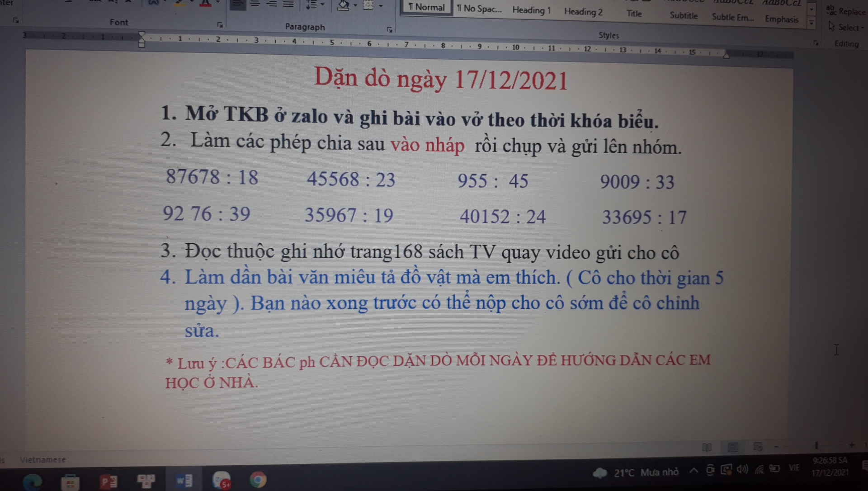The width and height of the screenshot is (868, 491).
Task: Switch to Web Layout view
Action: click(758, 447)
